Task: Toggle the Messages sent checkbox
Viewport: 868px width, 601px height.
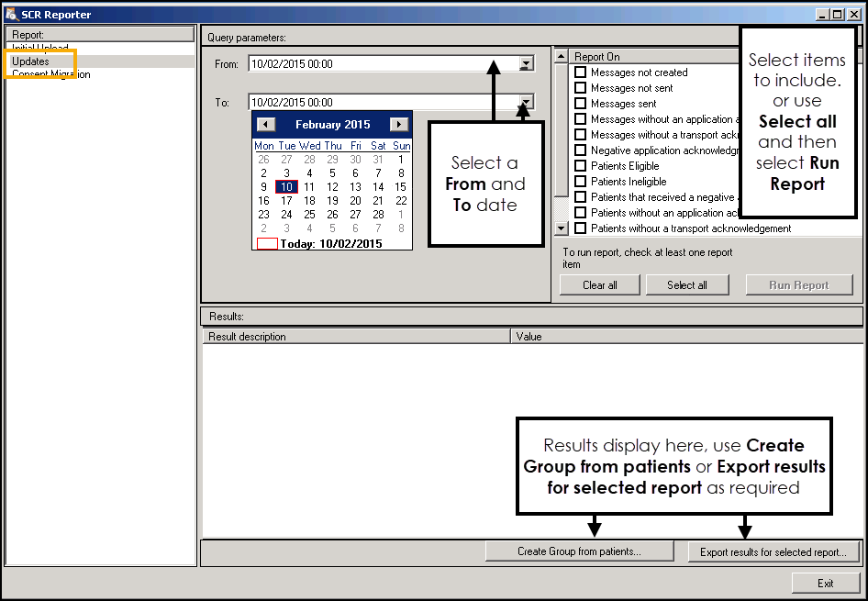Action: (x=580, y=104)
